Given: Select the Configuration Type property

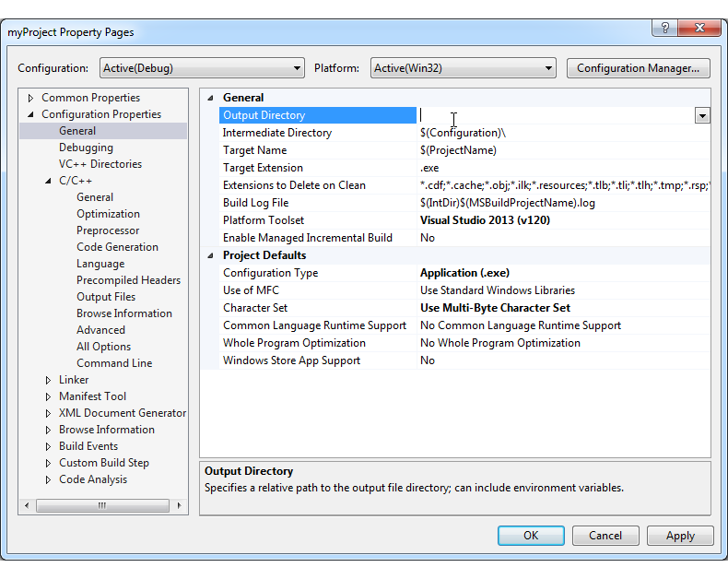Looking at the screenshot, I should 318,273.
